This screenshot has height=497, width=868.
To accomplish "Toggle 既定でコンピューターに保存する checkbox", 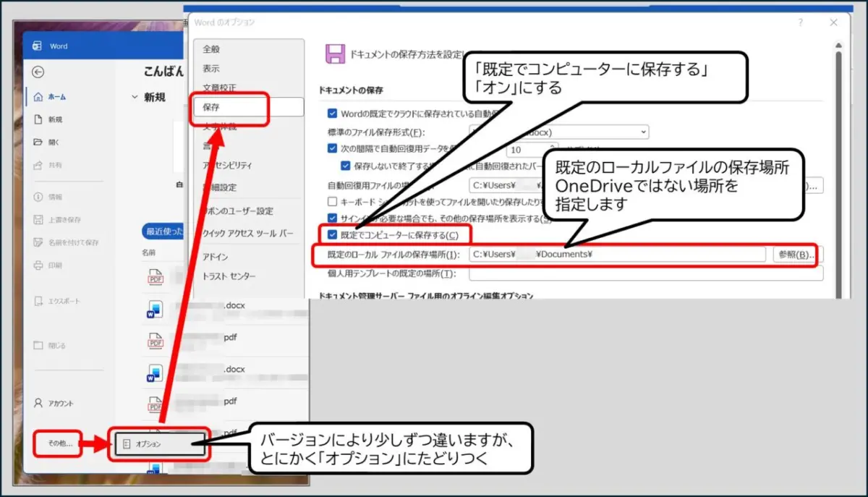I will [332, 235].
